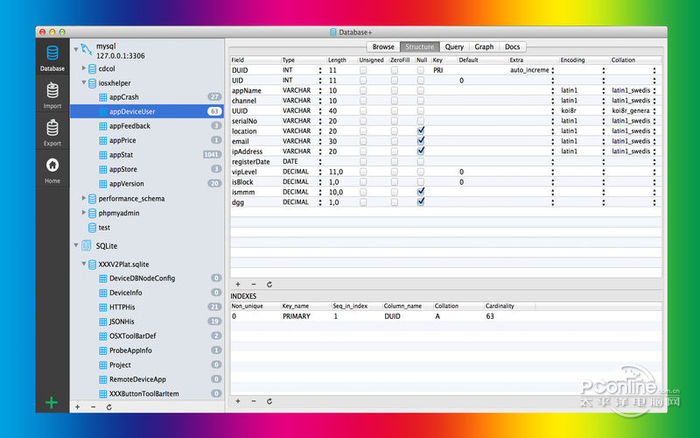Open the Type dropdown for the appName field
This screenshot has height=438, width=700.
click(x=319, y=91)
